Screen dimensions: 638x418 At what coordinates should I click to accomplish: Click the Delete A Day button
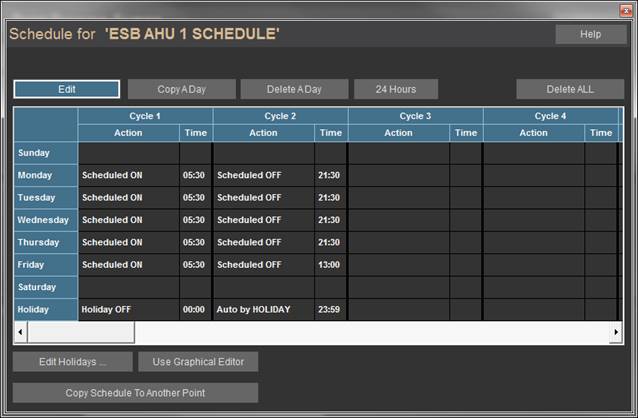tap(294, 89)
